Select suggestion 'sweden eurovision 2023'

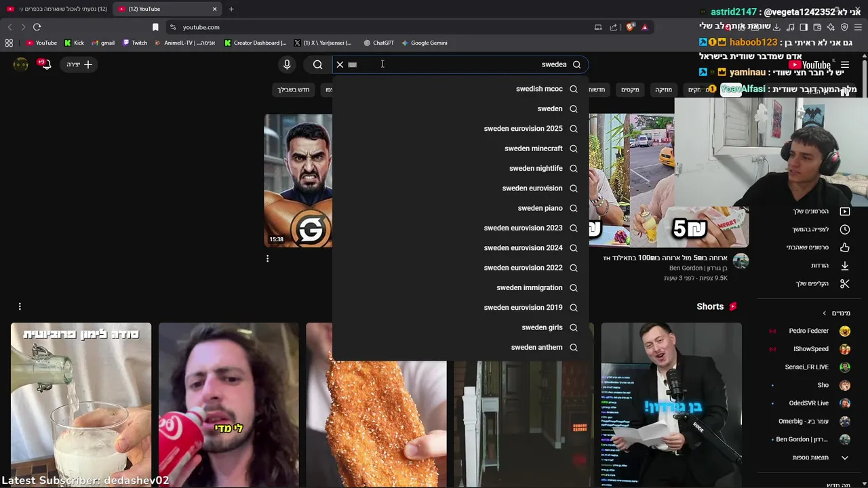point(461,228)
